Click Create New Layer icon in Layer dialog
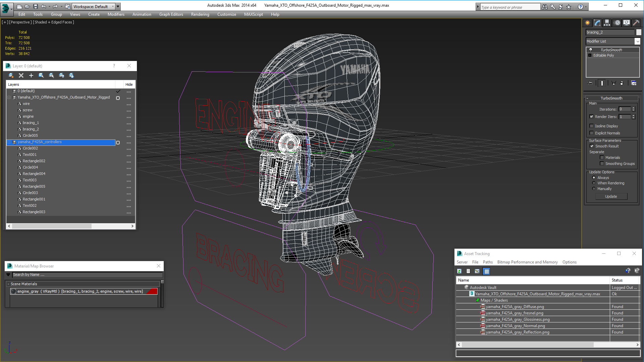This screenshot has width=644, height=362. [x=11, y=75]
